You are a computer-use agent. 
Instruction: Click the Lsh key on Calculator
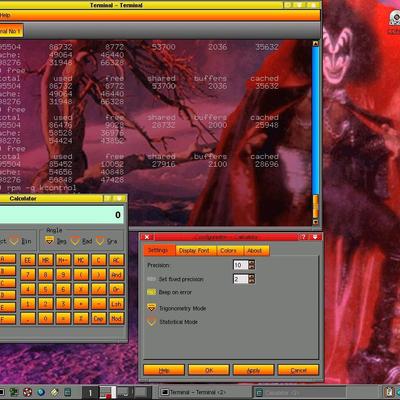(x=116, y=304)
